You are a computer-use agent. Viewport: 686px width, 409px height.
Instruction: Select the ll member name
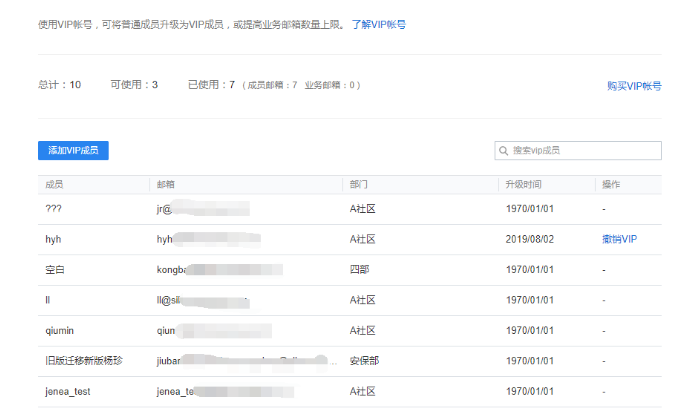click(x=49, y=300)
